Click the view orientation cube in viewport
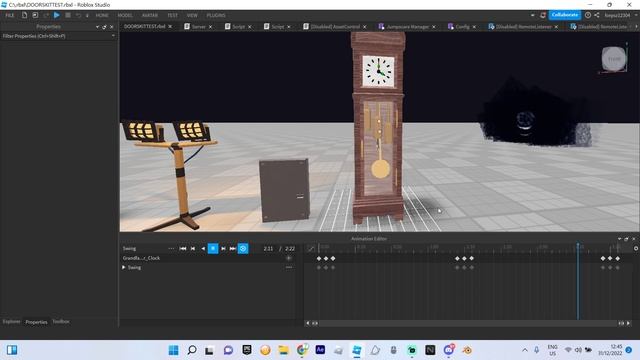The width and height of the screenshot is (640, 360). point(614,59)
